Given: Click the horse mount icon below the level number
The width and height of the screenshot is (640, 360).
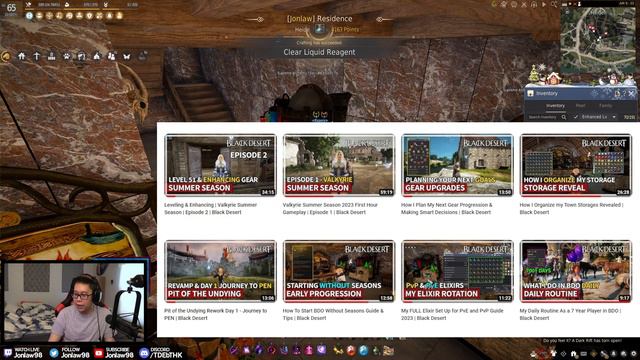Looking at the screenshot, I should [x=6, y=56].
